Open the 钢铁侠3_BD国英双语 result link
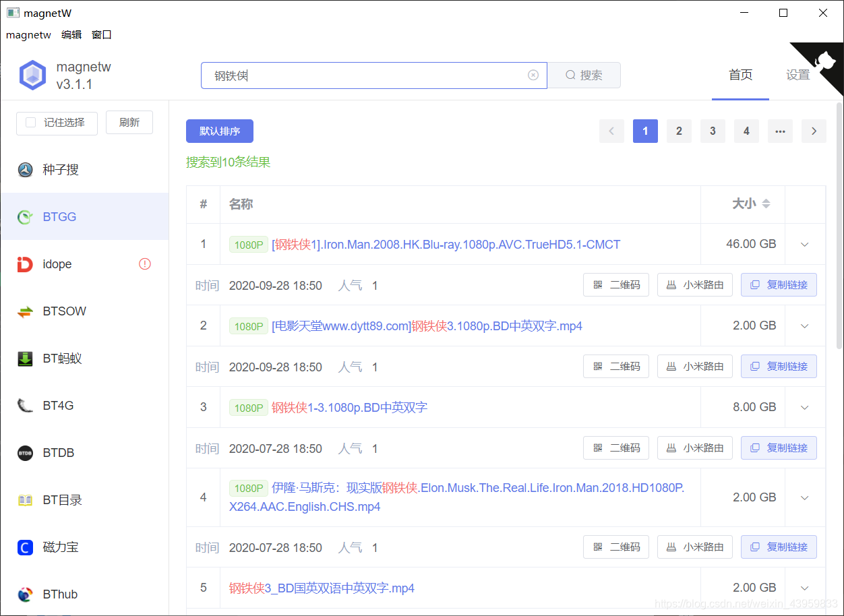The width and height of the screenshot is (844, 616). (x=322, y=588)
